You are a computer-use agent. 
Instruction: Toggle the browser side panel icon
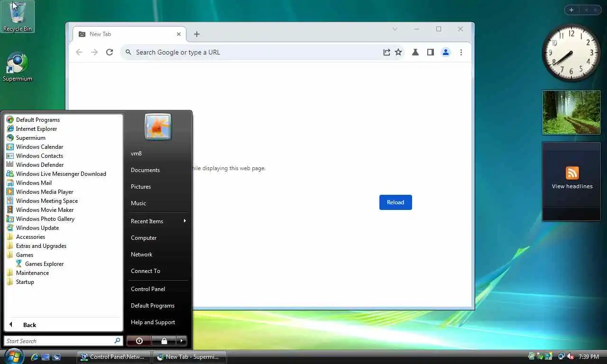430,52
